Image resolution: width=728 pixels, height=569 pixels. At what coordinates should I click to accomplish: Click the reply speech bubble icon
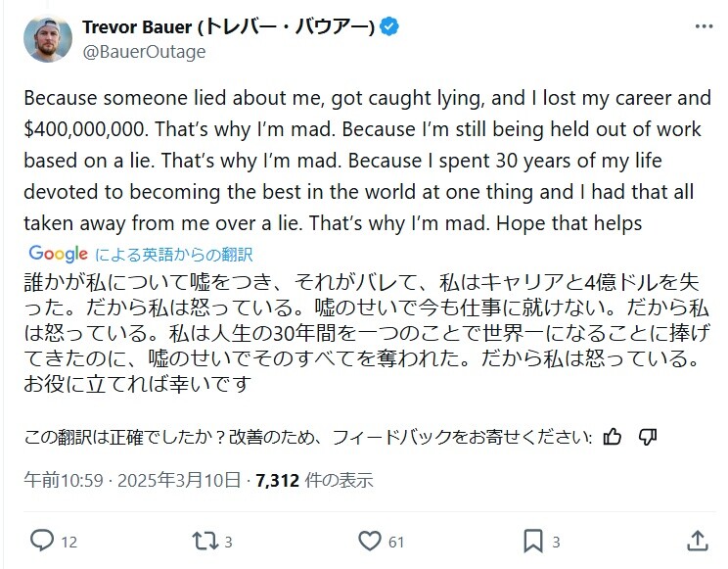[42, 540]
